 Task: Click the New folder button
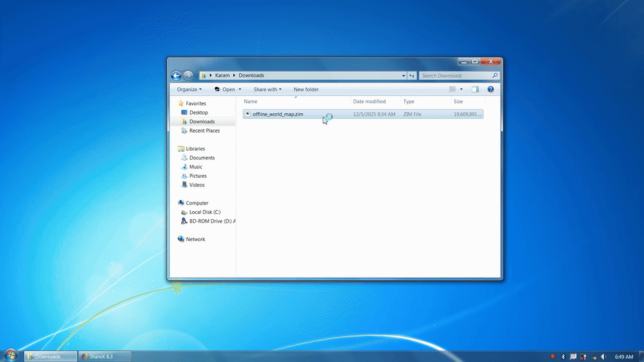pos(306,89)
